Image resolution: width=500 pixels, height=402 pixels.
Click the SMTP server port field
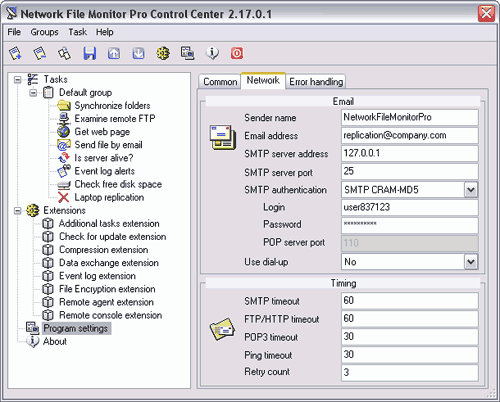pos(410,171)
